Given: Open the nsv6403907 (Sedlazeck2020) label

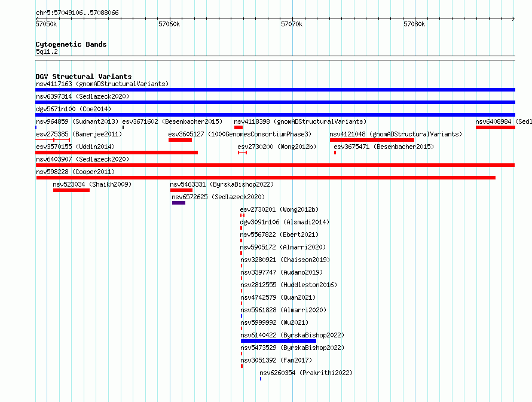Looking at the screenshot, I should [x=82, y=159].
